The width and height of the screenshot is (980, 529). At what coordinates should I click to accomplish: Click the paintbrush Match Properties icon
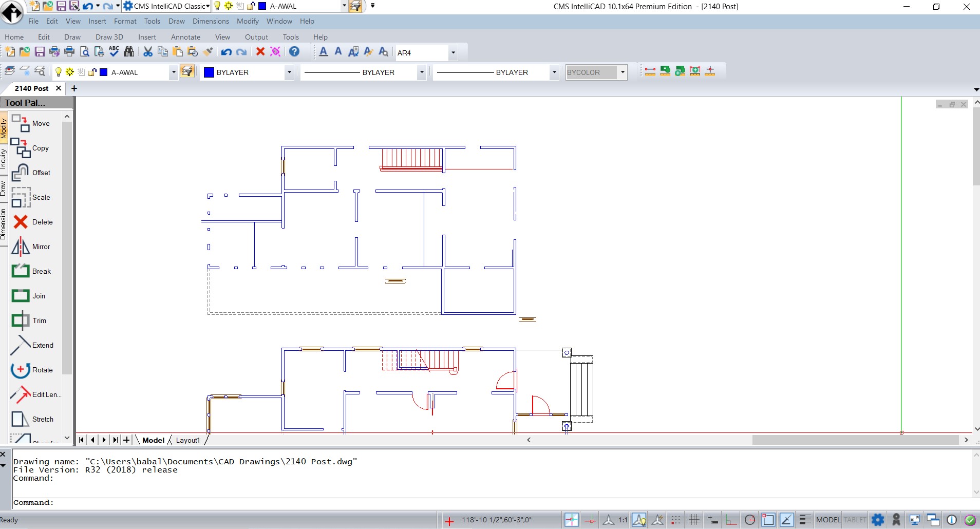pos(208,52)
